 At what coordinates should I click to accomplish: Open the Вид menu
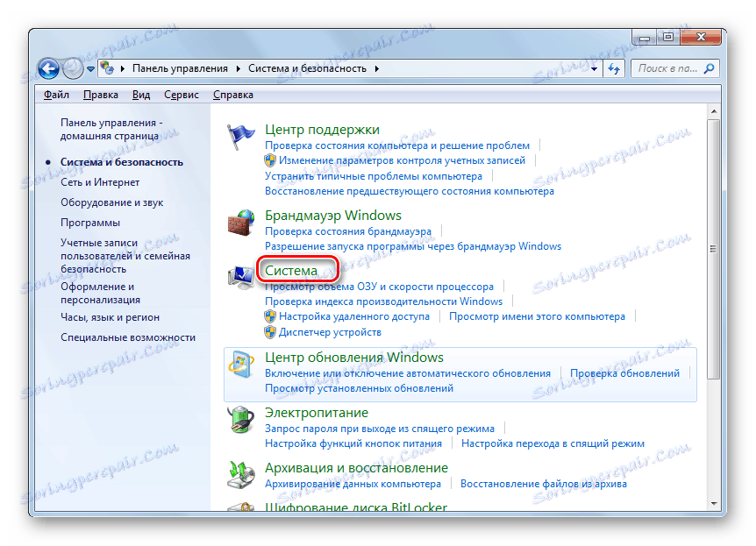click(141, 95)
